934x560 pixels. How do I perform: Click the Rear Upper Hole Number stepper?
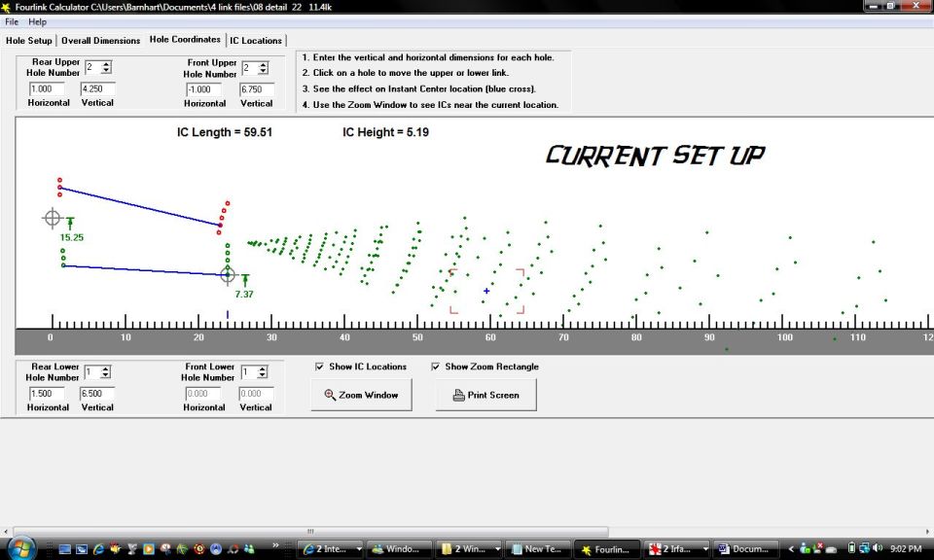point(106,67)
